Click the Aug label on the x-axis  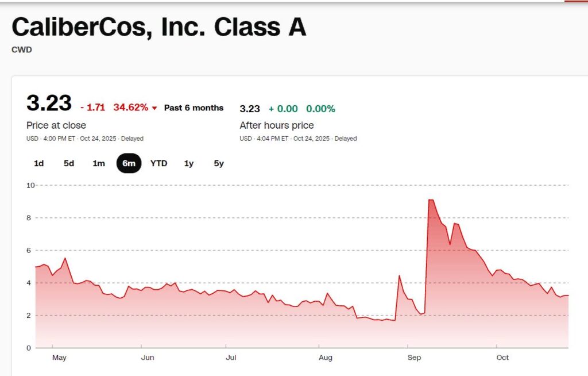click(326, 358)
